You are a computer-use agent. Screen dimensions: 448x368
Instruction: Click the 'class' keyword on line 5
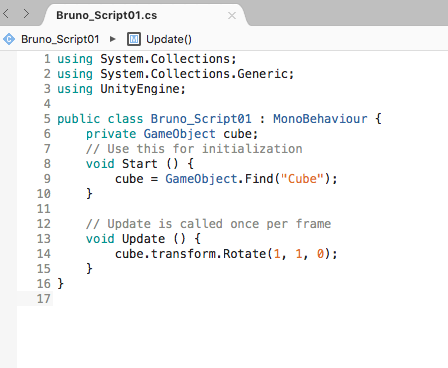[x=125, y=119]
